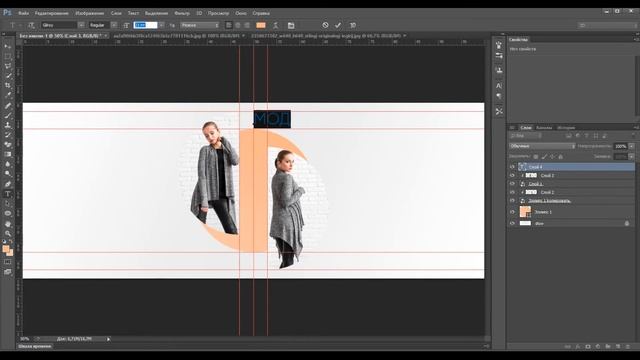
Task: Delete layer with the trash icon
Action: (628, 347)
